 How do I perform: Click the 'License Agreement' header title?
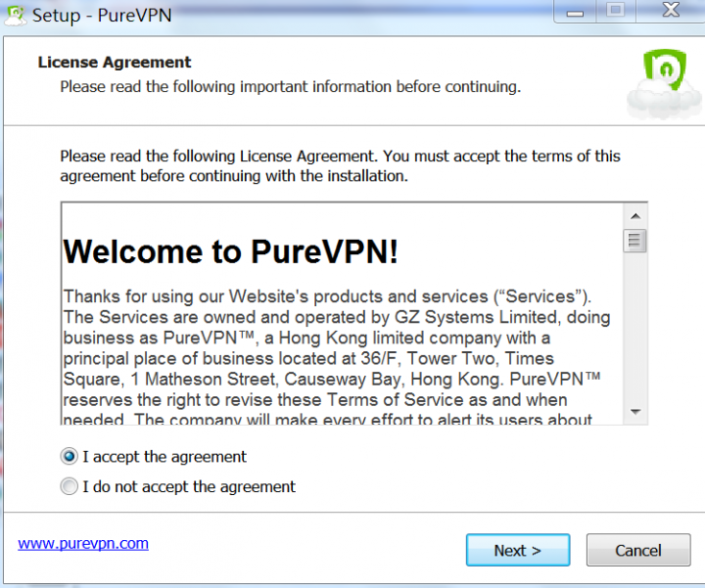point(115,62)
